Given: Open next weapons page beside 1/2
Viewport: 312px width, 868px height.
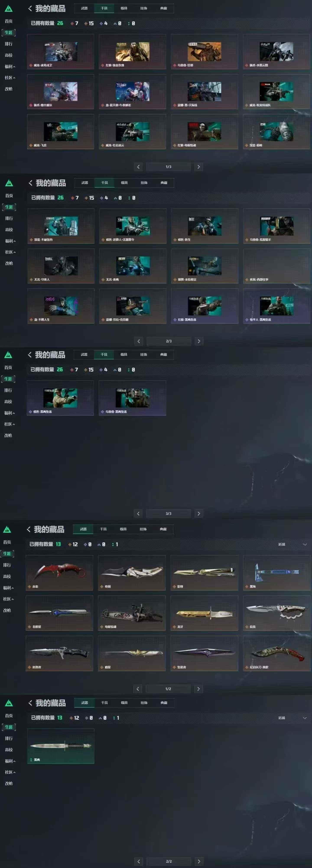Looking at the screenshot, I should pos(198,689).
